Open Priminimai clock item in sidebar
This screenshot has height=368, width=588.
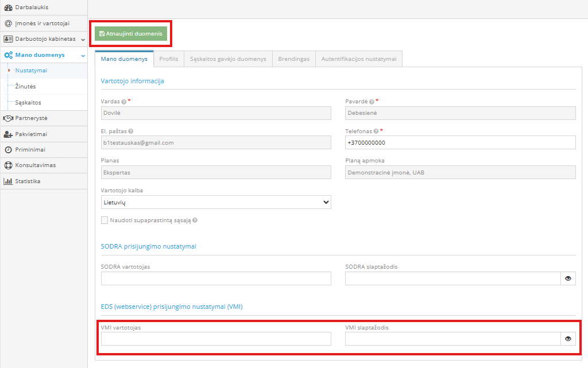[30, 149]
